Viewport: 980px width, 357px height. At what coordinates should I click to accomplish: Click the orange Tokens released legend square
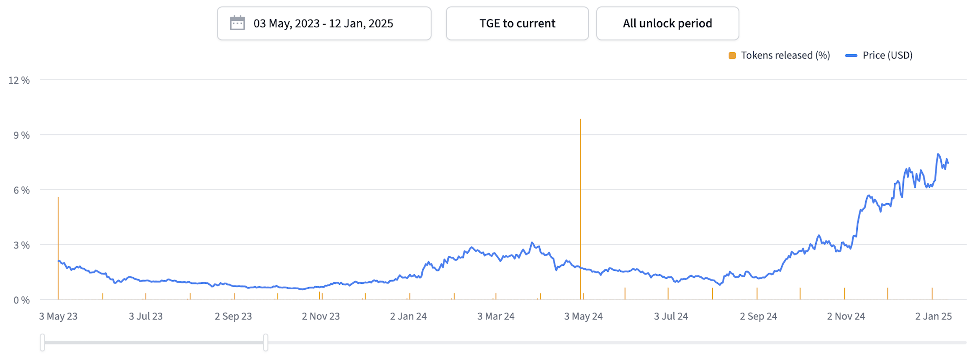pos(731,55)
